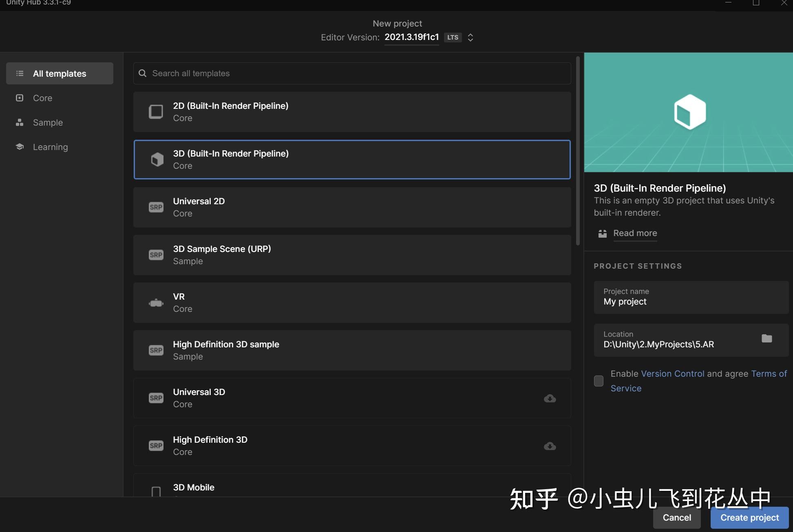Screen dimensions: 793x532
Task: Click the Create project button
Action: click(749, 517)
